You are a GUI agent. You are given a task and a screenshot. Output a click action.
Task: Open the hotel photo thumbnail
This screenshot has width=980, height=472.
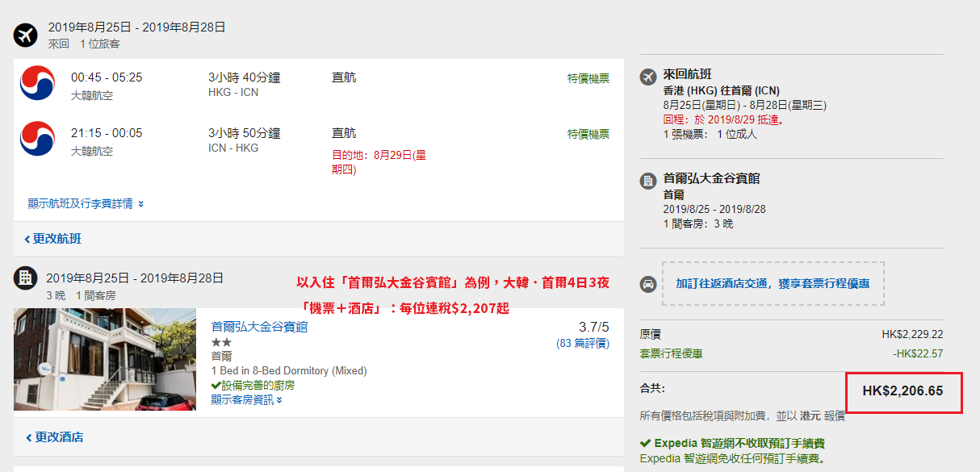click(x=105, y=359)
